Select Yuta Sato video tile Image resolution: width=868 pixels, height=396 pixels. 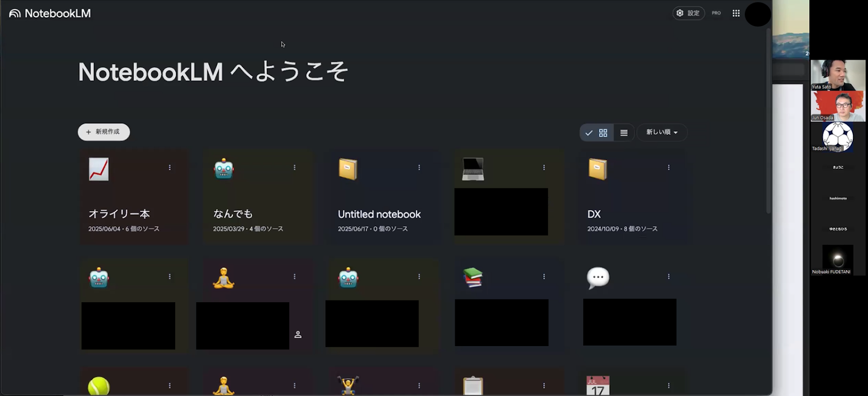tap(838, 75)
